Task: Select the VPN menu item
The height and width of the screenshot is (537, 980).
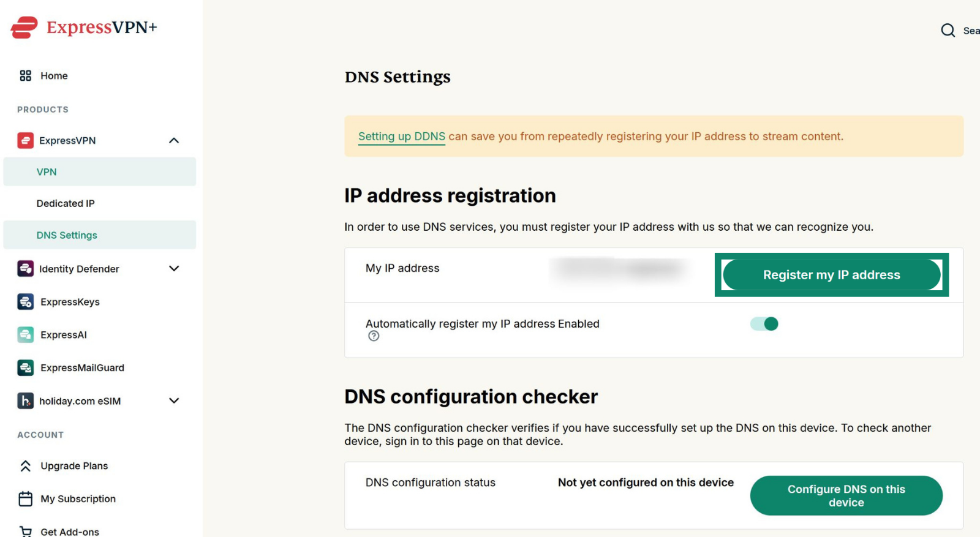Action: pyautogui.click(x=100, y=171)
